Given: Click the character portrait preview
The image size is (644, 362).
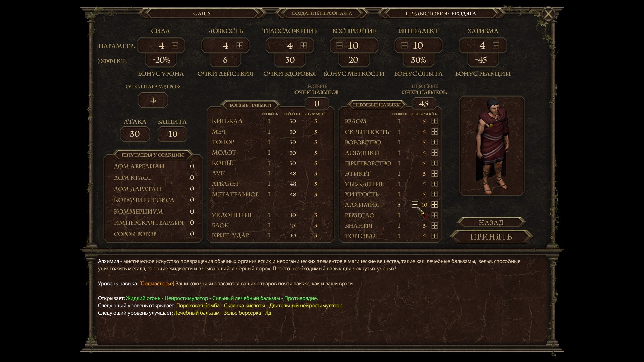Looking at the screenshot, I should pos(492,146).
